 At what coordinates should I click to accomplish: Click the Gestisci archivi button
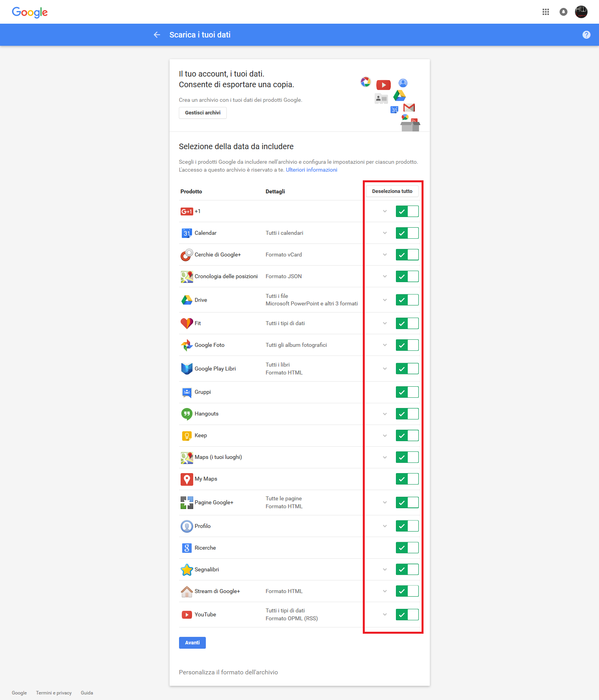203,113
